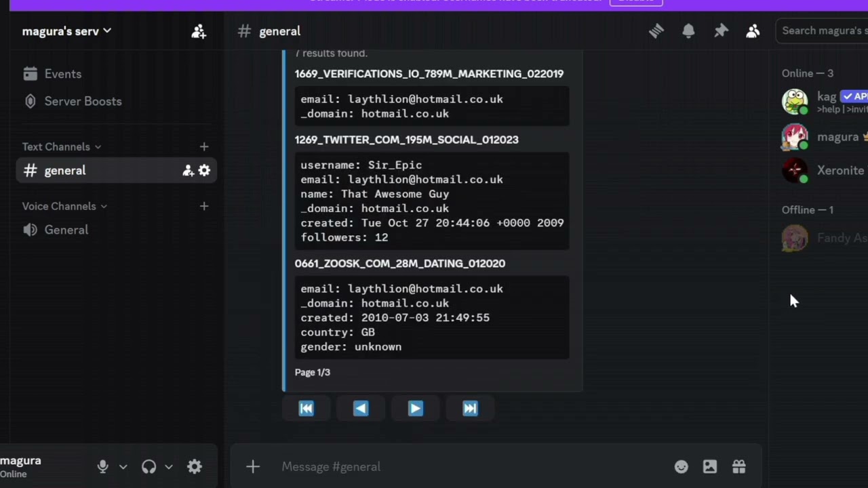Click the 'username: Sir_Epic' line

[361, 165]
